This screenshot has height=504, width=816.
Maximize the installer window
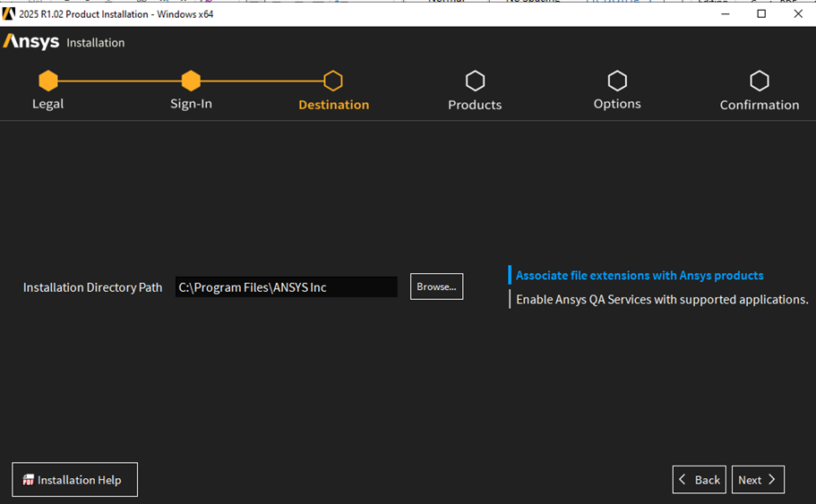(761, 13)
